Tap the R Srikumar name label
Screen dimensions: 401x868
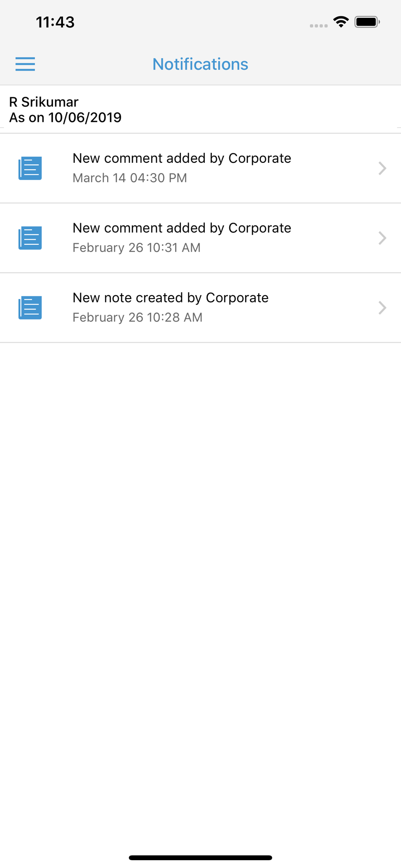[x=44, y=102]
